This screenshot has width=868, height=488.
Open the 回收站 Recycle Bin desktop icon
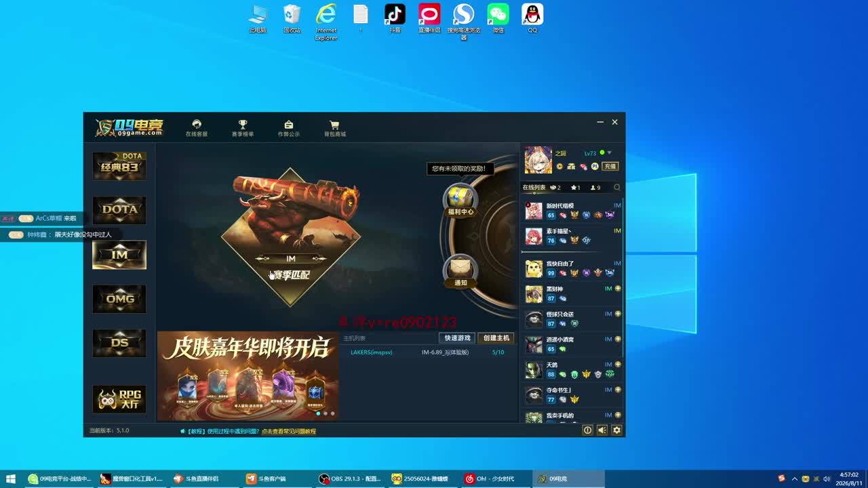[292, 19]
